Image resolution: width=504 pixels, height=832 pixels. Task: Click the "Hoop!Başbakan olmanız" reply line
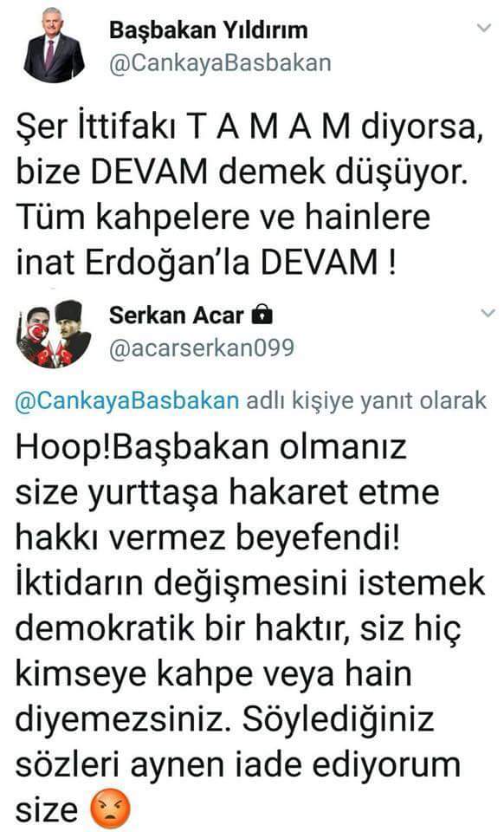211,447
